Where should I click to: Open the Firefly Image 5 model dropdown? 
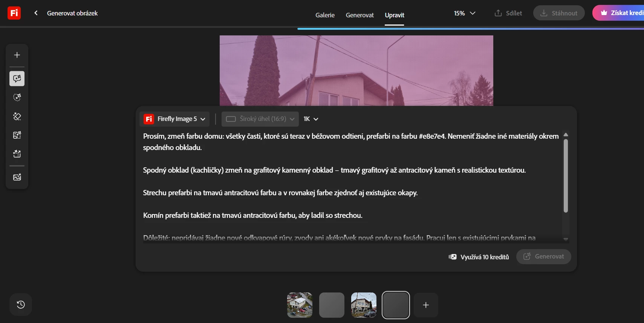tap(174, 119)
